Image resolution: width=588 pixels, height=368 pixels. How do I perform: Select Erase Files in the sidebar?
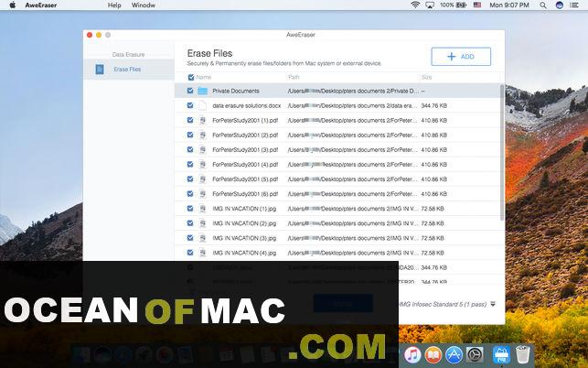(129, 69)
